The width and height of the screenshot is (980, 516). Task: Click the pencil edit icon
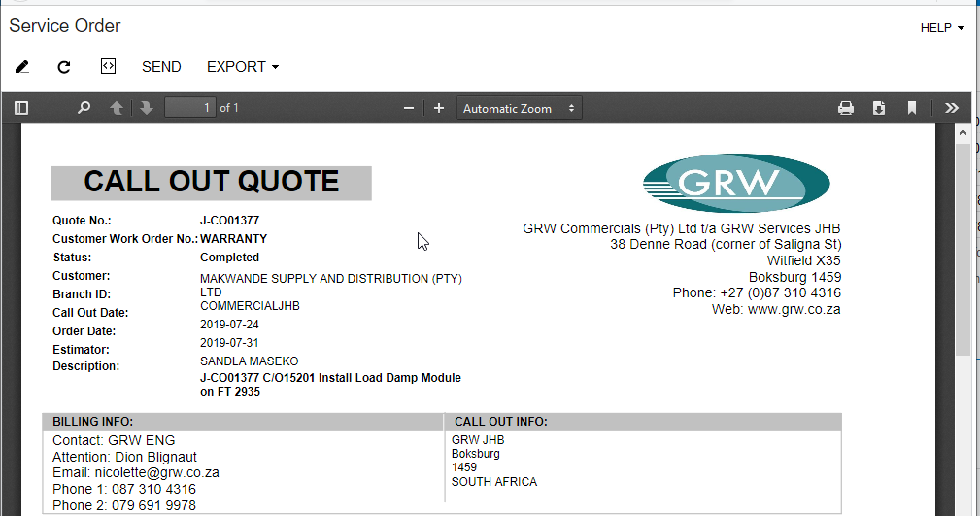[x=22, y=67]
